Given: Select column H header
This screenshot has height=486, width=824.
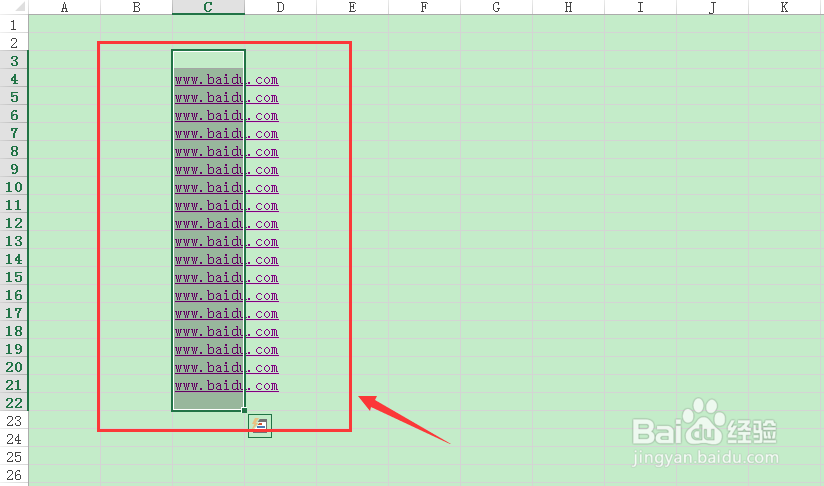Looking at the screenshot, I should point(569,7).
